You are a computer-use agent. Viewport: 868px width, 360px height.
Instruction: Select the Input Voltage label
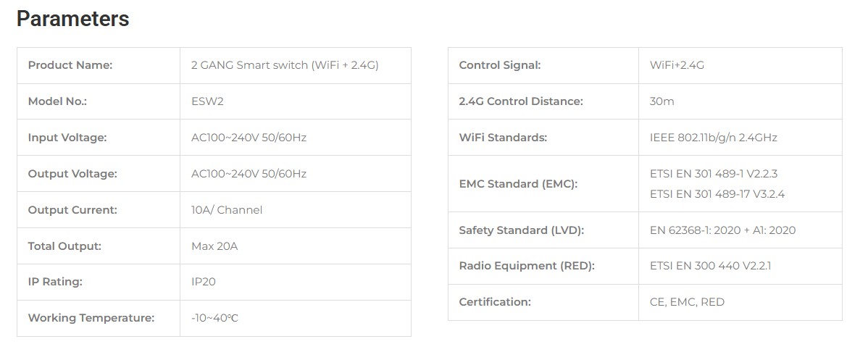click(67, 138)
